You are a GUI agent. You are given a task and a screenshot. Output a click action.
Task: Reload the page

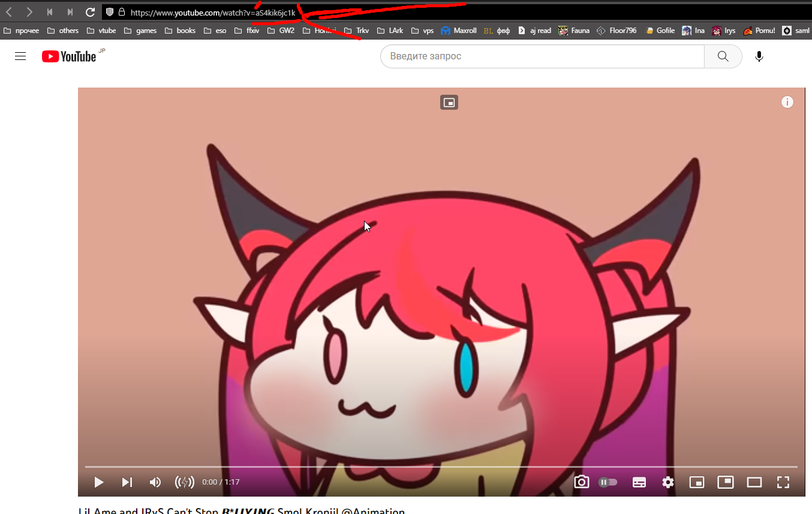point(91,12)
